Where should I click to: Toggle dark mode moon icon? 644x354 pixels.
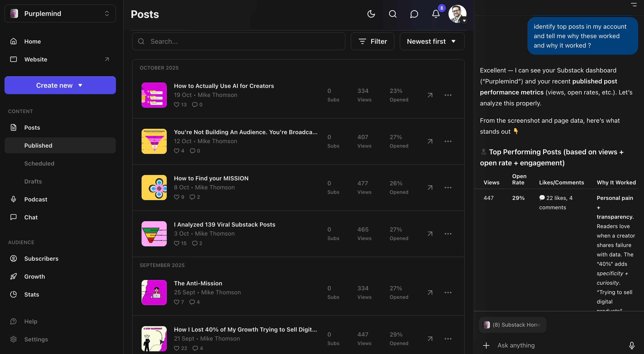click(371, 14)
